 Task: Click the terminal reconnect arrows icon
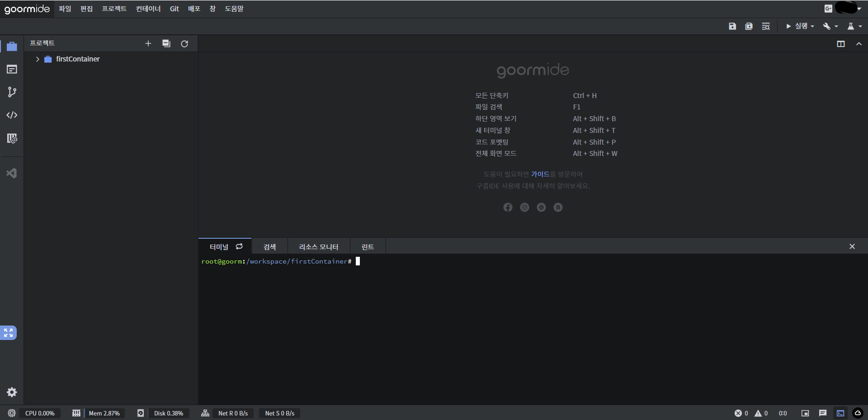coord(239,246)
